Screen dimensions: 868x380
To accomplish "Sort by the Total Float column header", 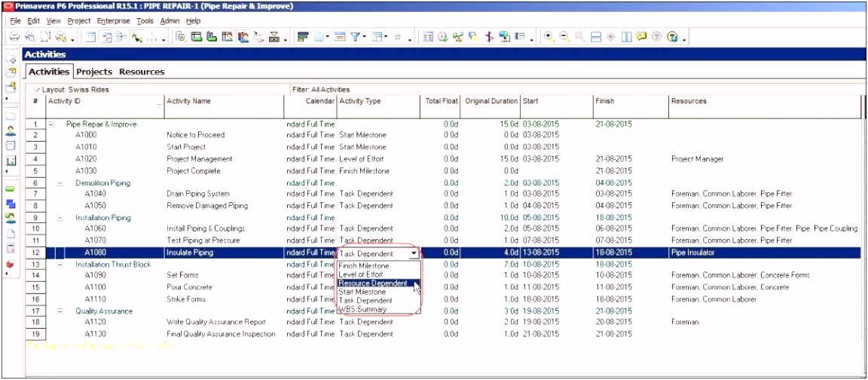I will pos(441,101).
